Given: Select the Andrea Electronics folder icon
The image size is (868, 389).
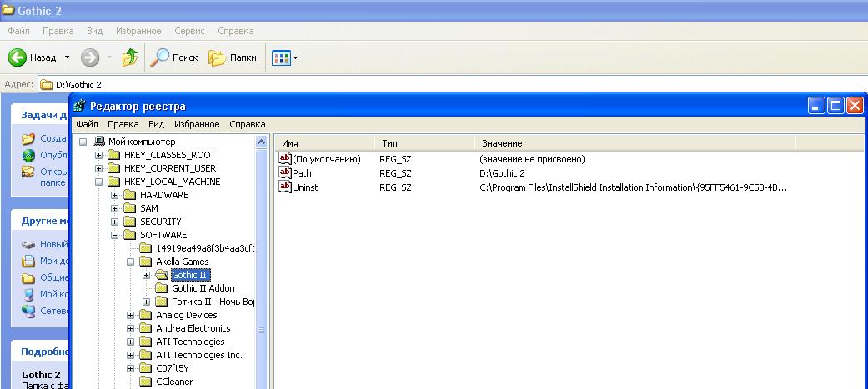Looking at the screenshot, I should click(146, 328).
